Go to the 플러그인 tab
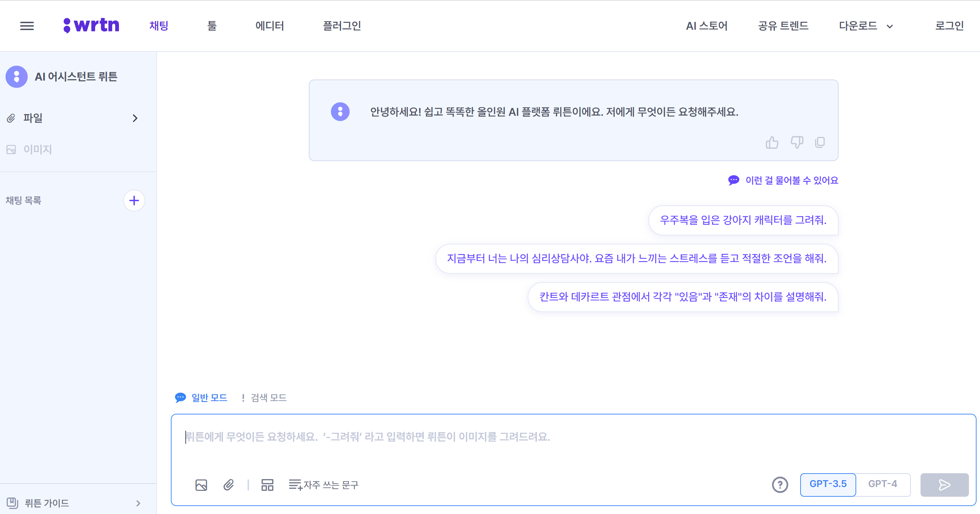 tap(342, 26)
